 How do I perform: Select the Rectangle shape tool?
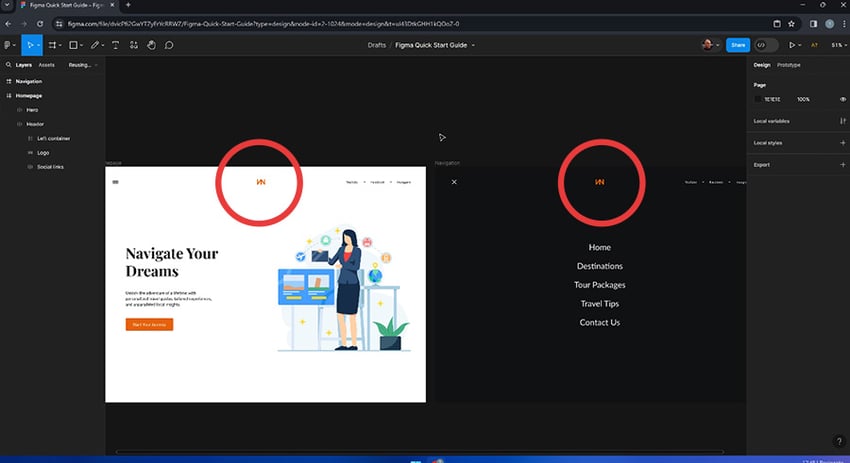[x=73, y=45]
